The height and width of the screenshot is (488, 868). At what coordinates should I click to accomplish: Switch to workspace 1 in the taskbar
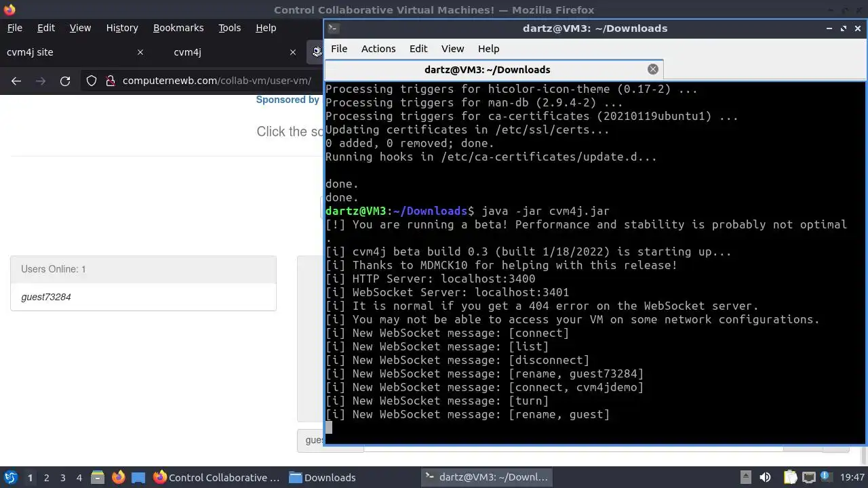30,477
